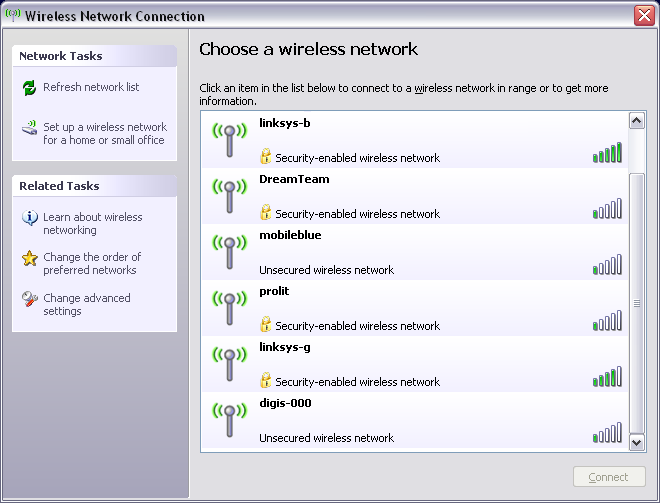
Task: Open Refresh network list link
Action: tap(91, 88)
